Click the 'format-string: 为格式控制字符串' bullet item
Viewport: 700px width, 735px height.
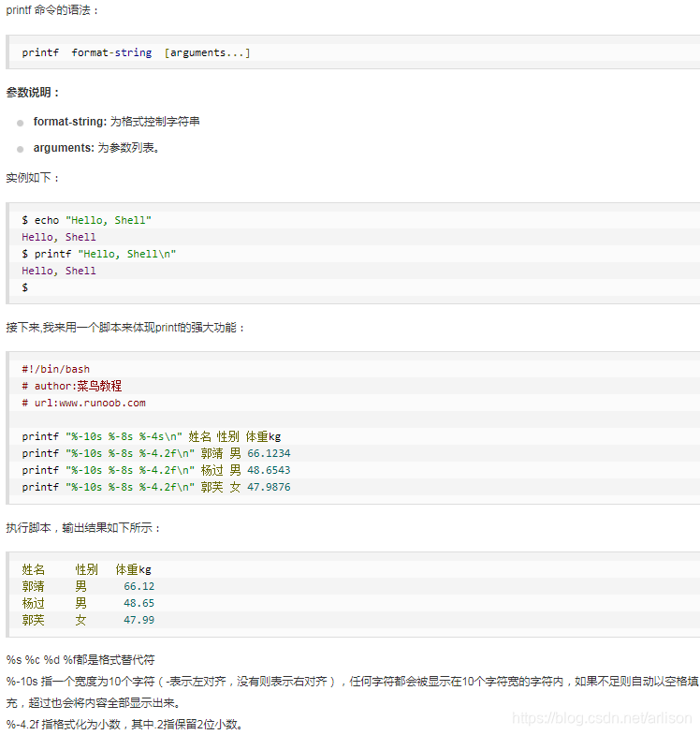pyautogui.click(x=117, y=122)
